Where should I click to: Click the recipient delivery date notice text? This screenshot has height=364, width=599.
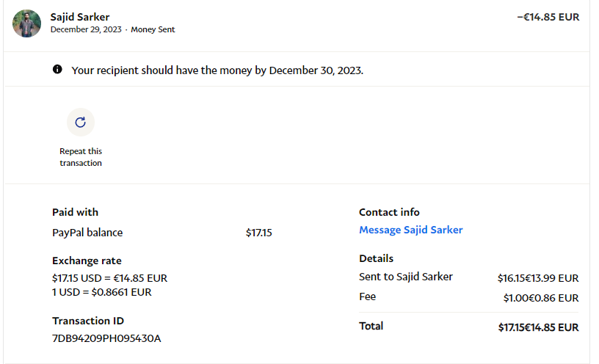point(217,70)
